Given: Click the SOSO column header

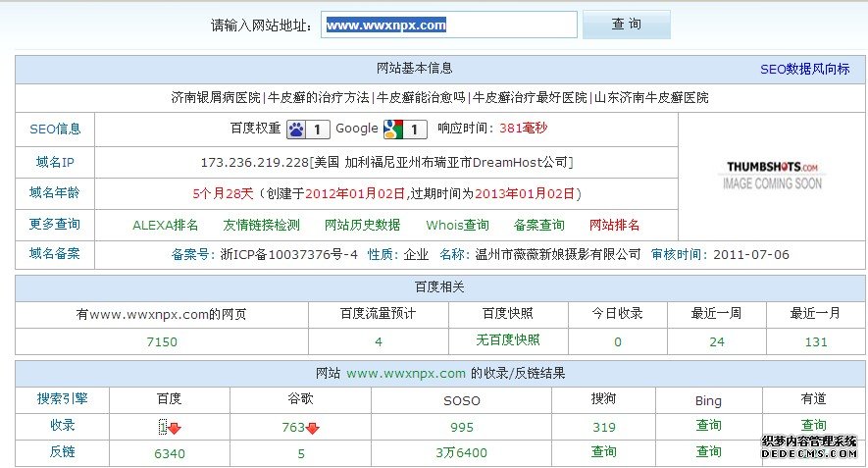Looking at the screenshot, I should (x=462, y=401).
